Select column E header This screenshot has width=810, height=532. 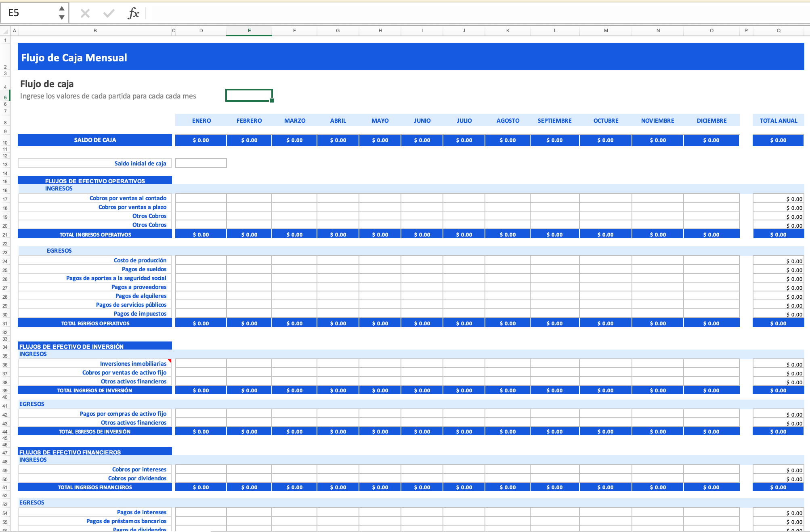tap(249, 31)
